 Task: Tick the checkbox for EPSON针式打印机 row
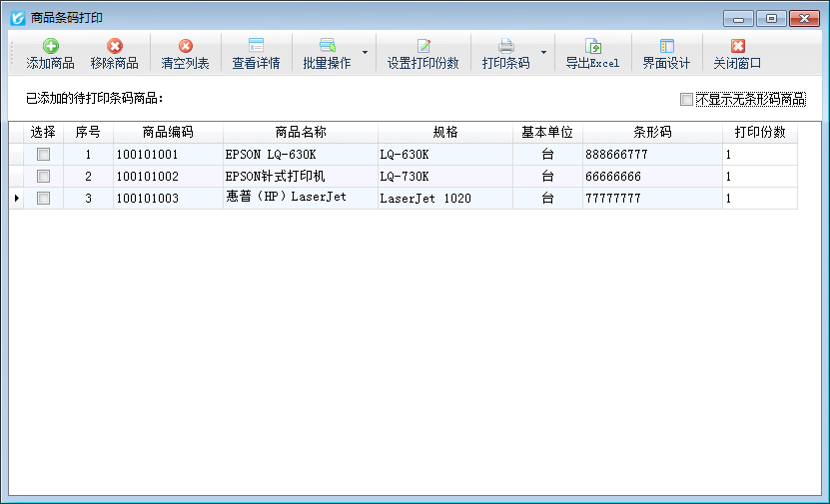(x=43, y=177)
